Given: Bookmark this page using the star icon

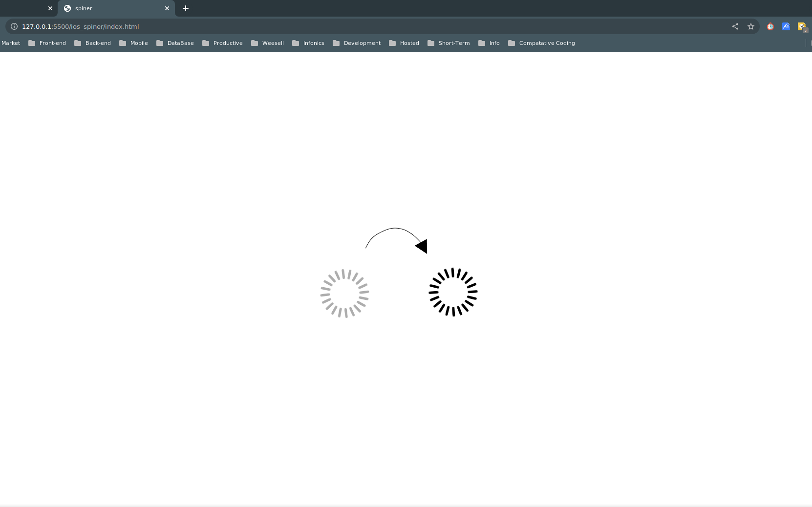Looking at the screenshot, I should (751, 26).
